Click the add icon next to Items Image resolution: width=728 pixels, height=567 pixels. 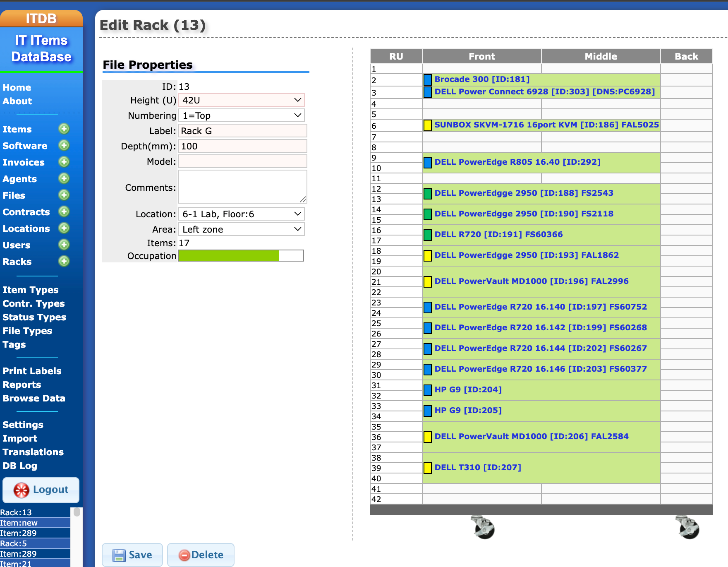[64, 129]
